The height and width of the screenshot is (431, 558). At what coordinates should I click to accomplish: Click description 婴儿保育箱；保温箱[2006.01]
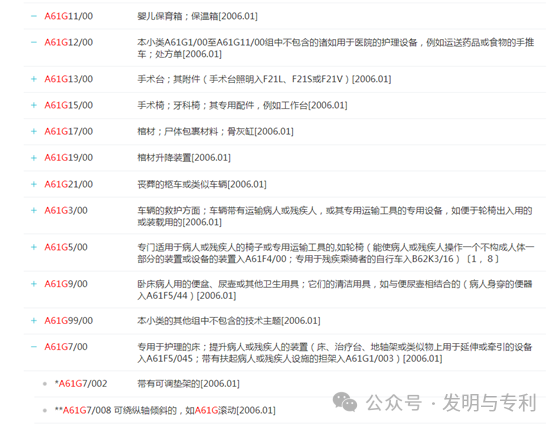[x=198, y=16]
